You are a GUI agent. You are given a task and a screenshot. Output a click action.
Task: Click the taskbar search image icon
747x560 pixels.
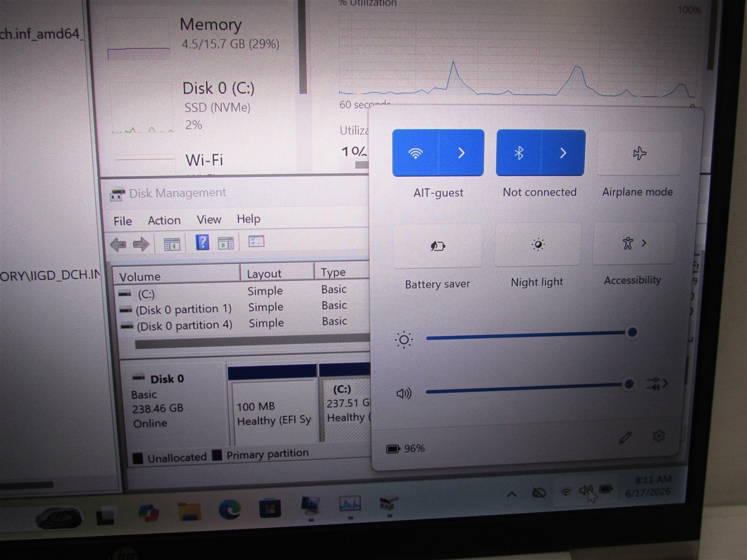(x=59, y=518)
